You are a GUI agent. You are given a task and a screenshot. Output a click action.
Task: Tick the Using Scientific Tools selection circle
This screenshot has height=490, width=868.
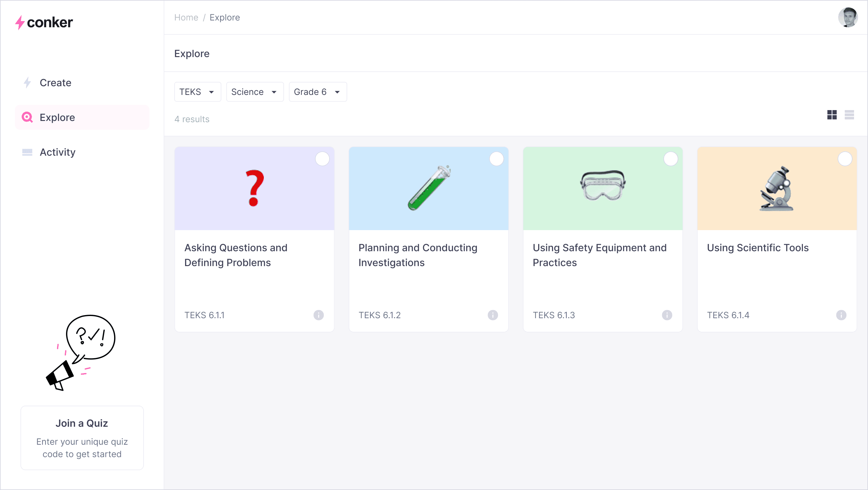(x=845, y=159)
